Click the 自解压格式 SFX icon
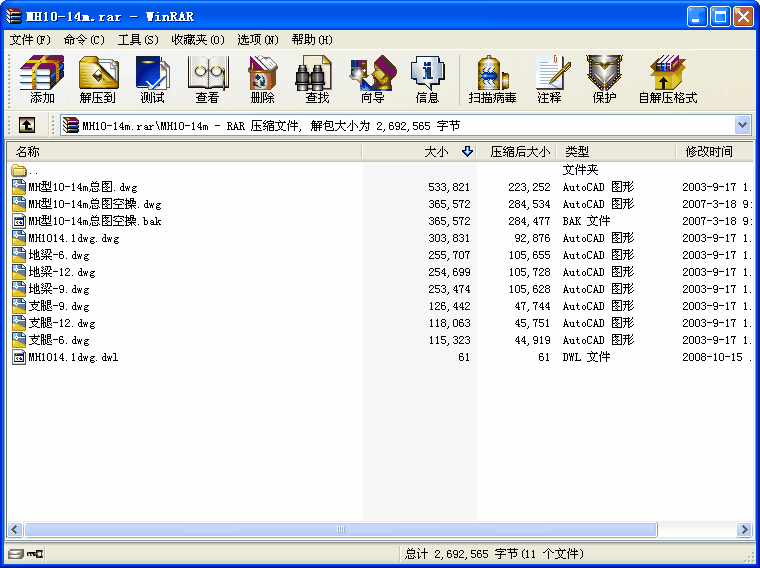Image resolution: width=760 pixels, height=568 pixels. coord(667,79)
